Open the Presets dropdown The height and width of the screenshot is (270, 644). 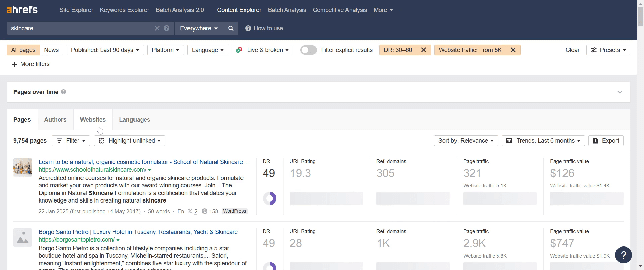point(608,50)
